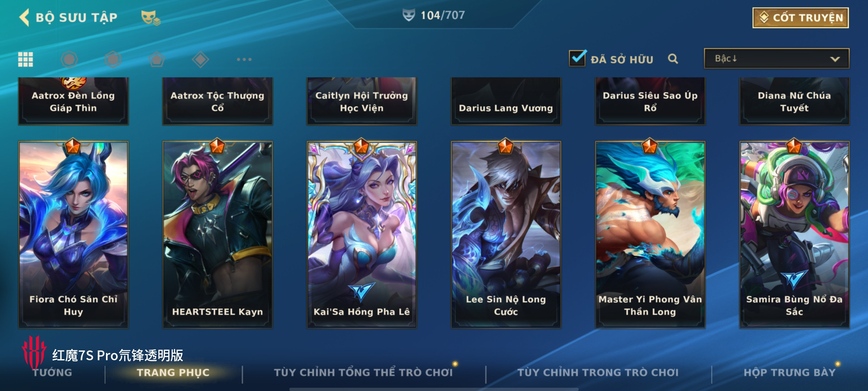Image resolution: width=868 pixels, height=391 pixels.
Task: Switch to the Hộp Trưng Bày tab
Action: [x=790, y=373]
